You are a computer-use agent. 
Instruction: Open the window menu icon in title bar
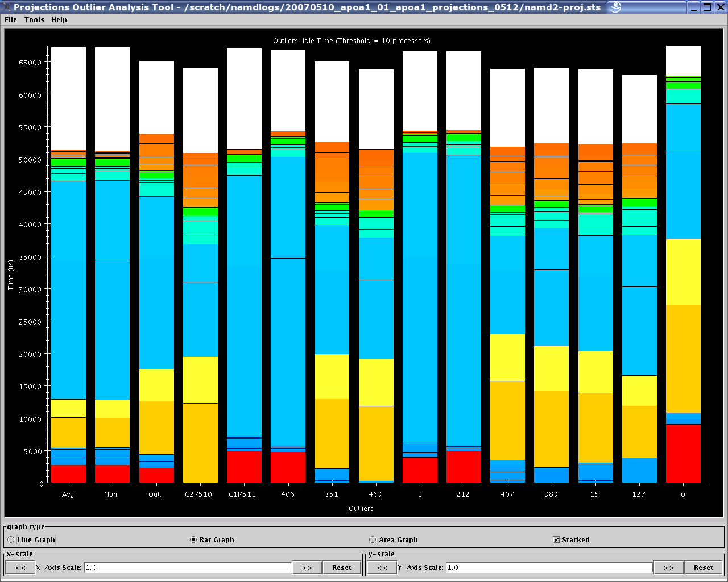click(x=6, y=7)
